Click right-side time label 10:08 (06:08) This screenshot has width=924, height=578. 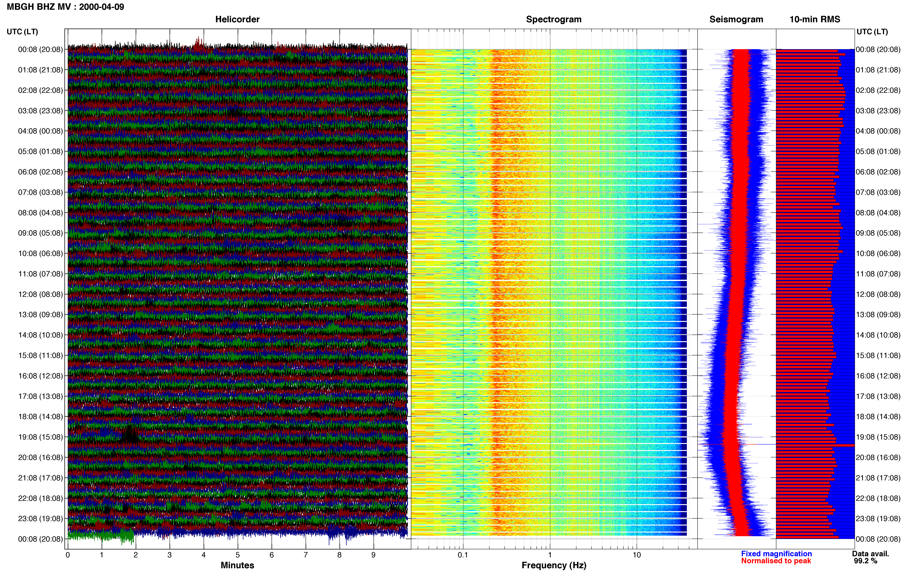pyautogui.click(x=878, y=253)
